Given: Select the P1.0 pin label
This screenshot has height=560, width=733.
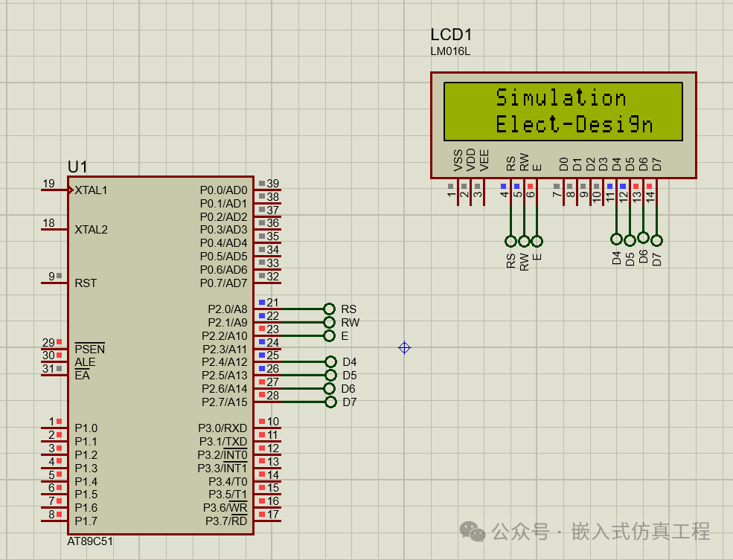Looking at the screenshot, I should [x=86, y=428].
